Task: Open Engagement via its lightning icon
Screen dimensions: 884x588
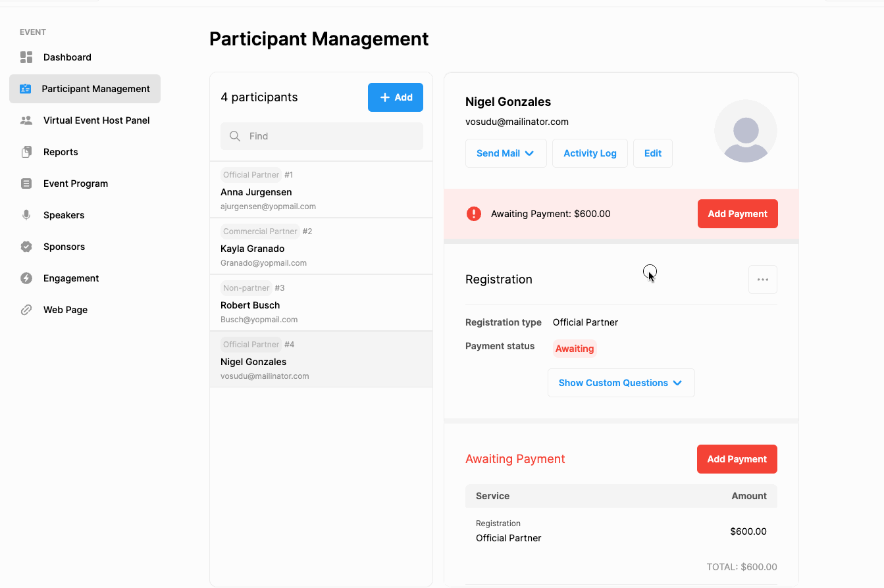Action: coord(26,278)
